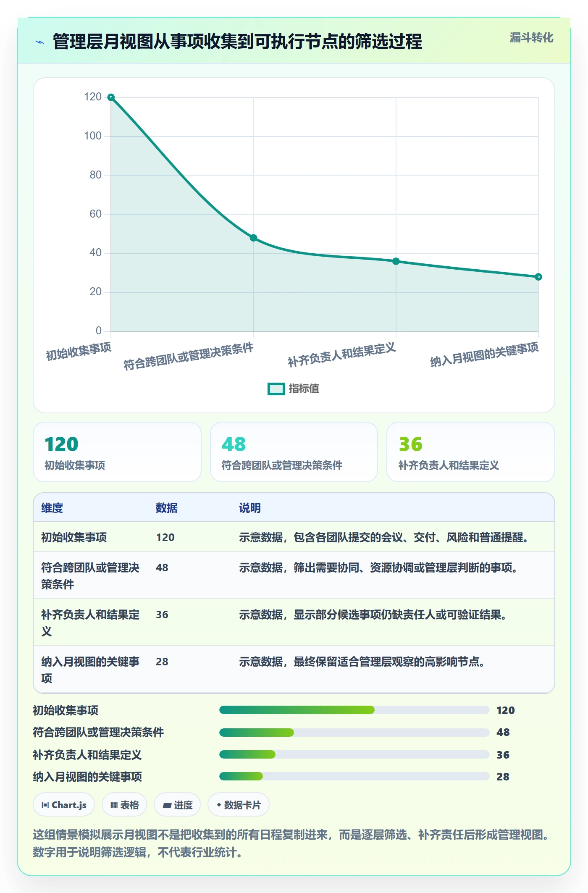Select the 数据卡片 chip
Viewport: 588px width, 893px height.
pyautogui.click(x=239, y=805)
